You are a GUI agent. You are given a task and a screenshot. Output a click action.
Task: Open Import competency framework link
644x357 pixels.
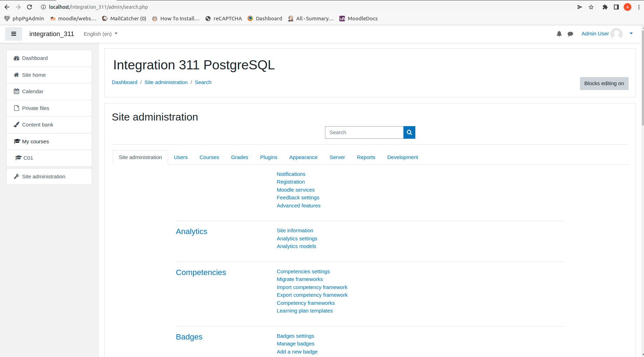312,287
